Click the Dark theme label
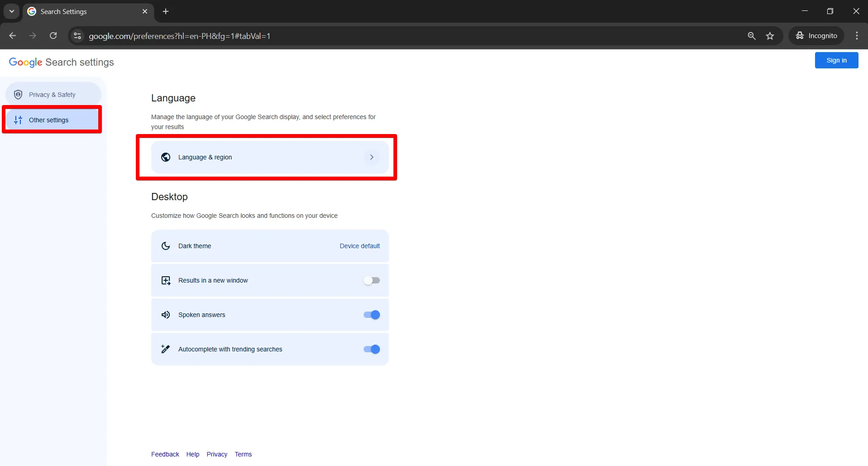Viewport: 868px width, 466px height. pos(195,246)
